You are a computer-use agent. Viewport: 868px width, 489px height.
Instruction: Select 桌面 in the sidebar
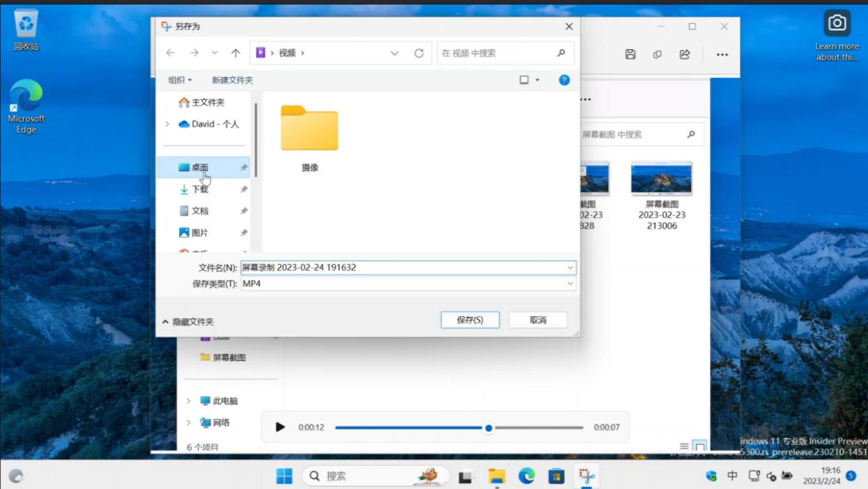pos(199,167)
